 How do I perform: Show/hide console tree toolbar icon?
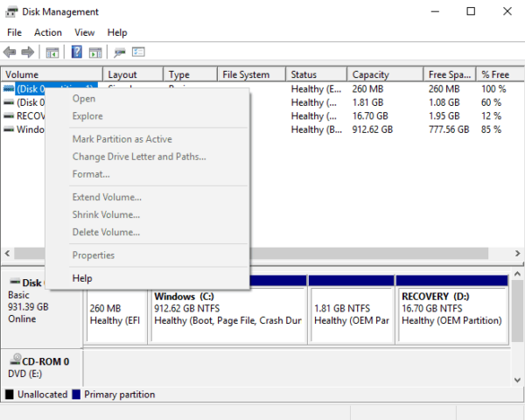point(52,52)
